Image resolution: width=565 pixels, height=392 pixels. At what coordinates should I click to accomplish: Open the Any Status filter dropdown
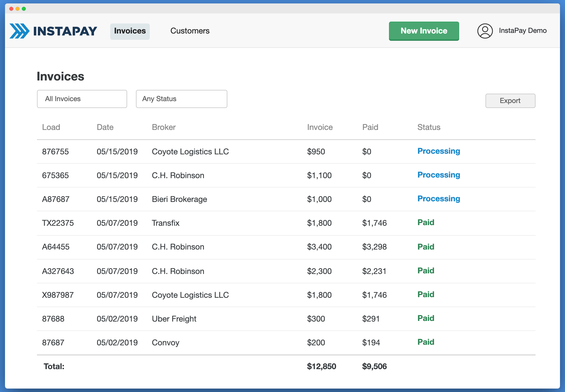[182, 99]
